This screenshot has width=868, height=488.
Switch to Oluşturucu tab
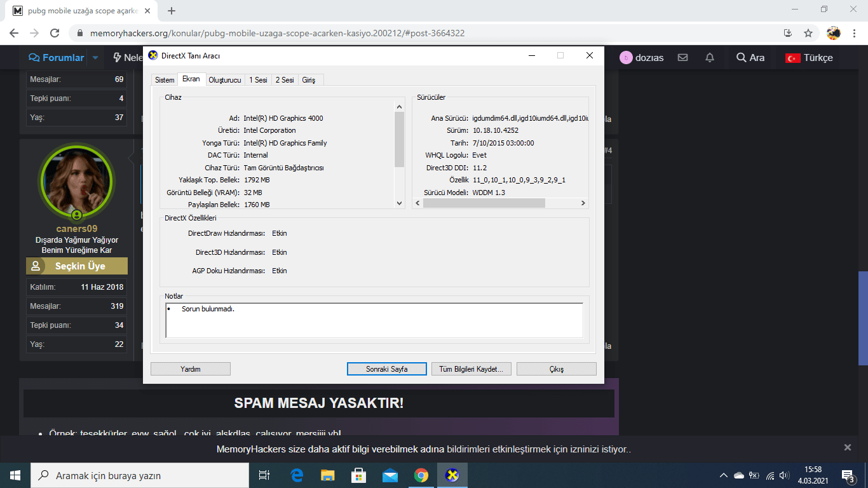coord(225,80)
